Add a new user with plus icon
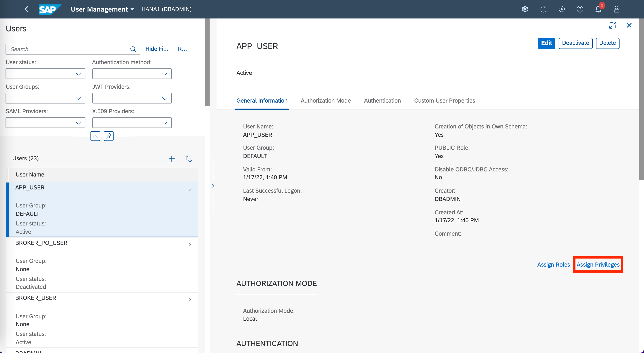 click(172, 159)
